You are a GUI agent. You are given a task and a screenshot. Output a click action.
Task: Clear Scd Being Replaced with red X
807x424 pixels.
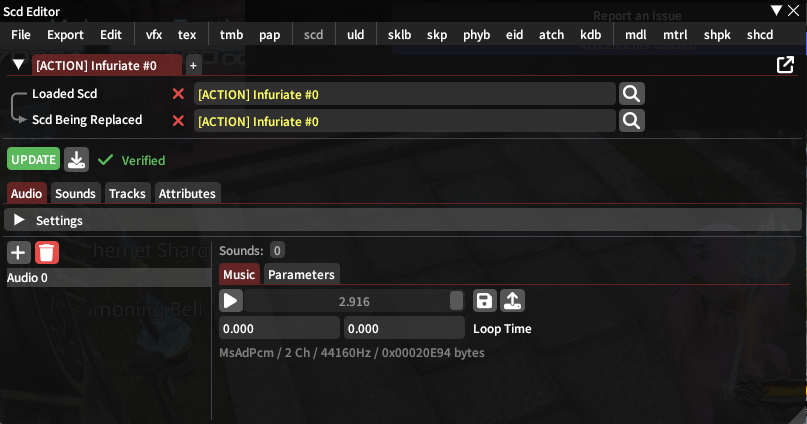(x=179, y=121)
